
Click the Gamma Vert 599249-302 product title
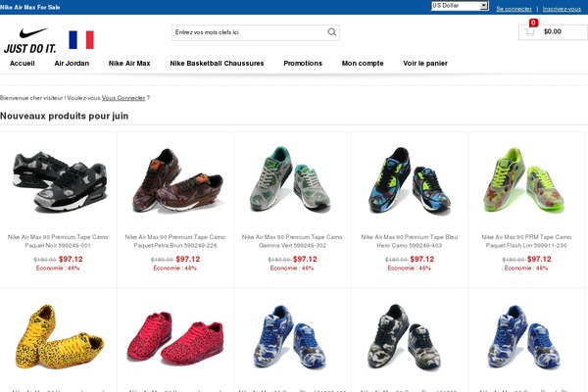292,241
